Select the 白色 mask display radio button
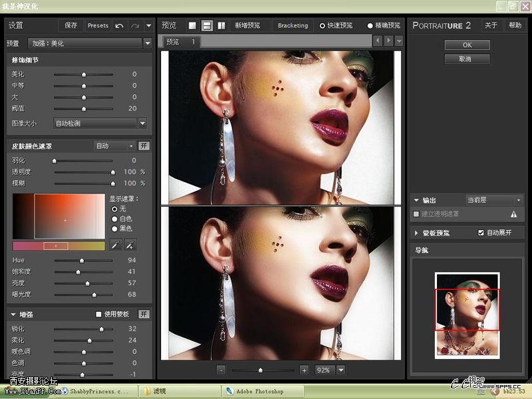Viewport: 532px width, 399px height. pos(114,218)
